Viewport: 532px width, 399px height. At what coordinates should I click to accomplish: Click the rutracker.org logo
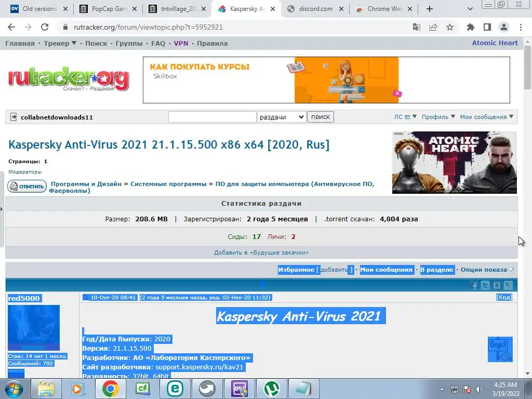69,79
